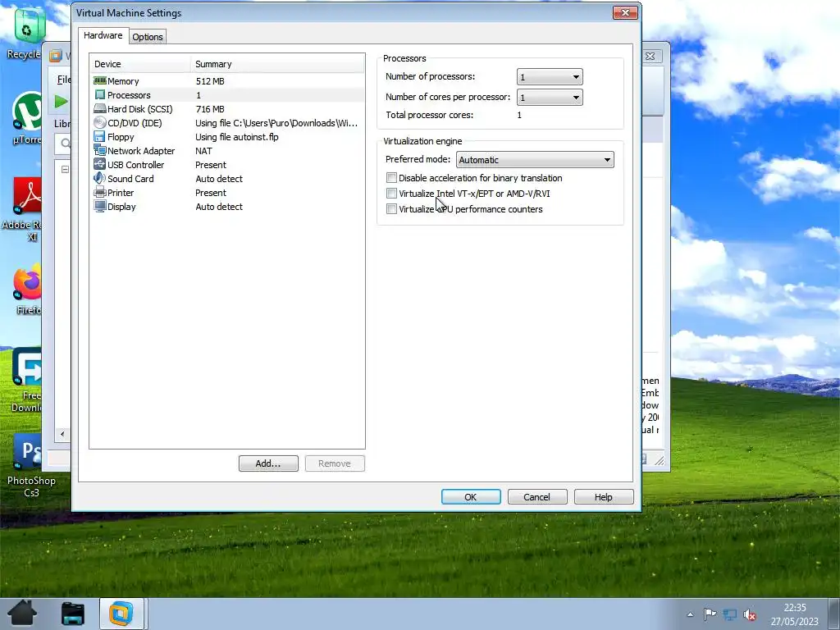Viewport: 840px width, 630px height.
Task: Click the Cancel button
Action: point(536,496)
